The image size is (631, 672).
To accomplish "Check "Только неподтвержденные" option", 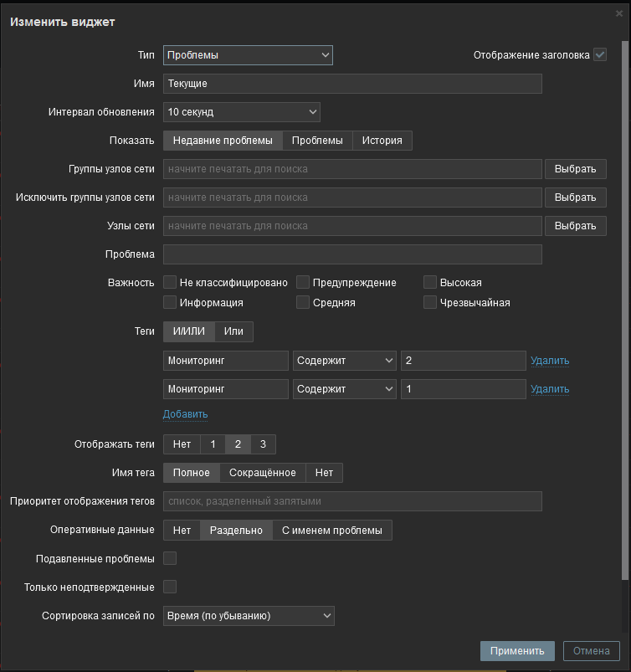I will point(170,587).
